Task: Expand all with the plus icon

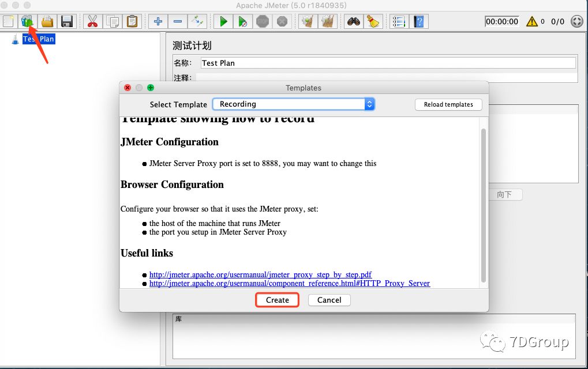Action: 158,21
